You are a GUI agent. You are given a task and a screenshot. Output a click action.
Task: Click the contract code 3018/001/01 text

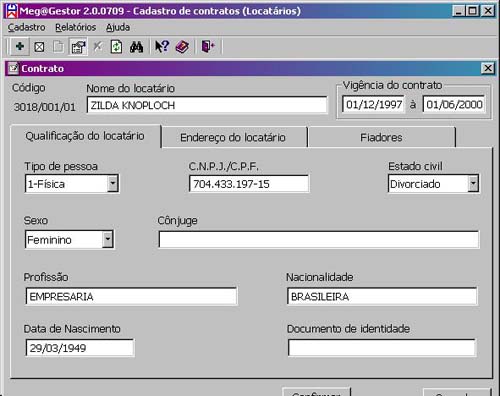pos(45,107)
